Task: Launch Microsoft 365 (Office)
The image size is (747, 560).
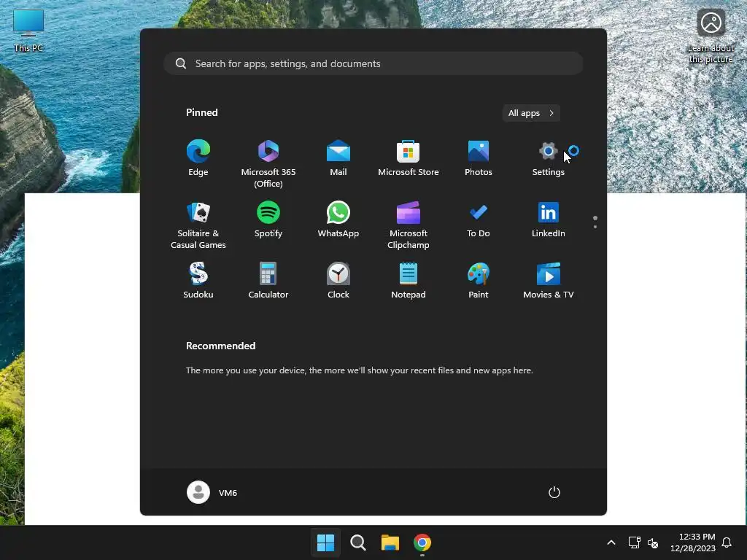Action: click(x=268, y=163)
